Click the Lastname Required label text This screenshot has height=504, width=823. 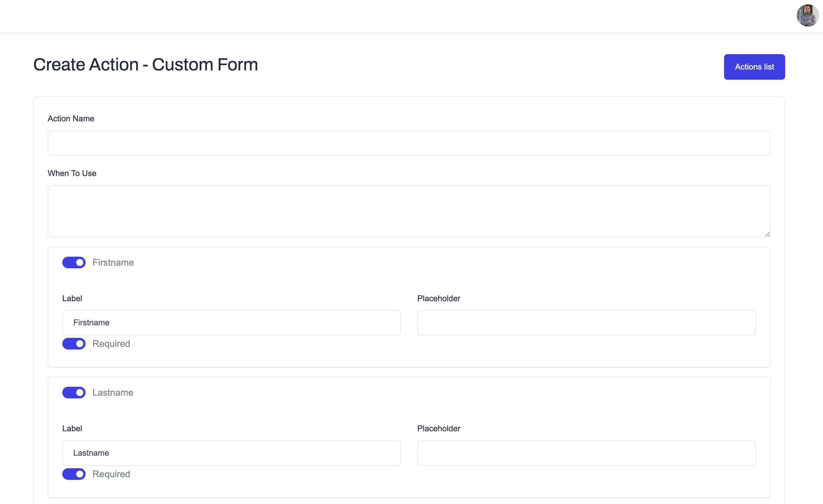coord(111,474)
